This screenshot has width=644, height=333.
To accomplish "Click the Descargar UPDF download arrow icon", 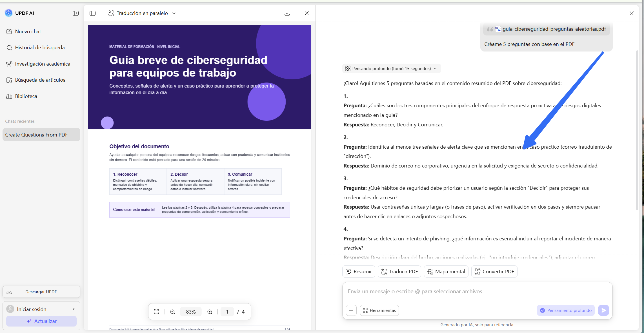I will click(9, 292).
